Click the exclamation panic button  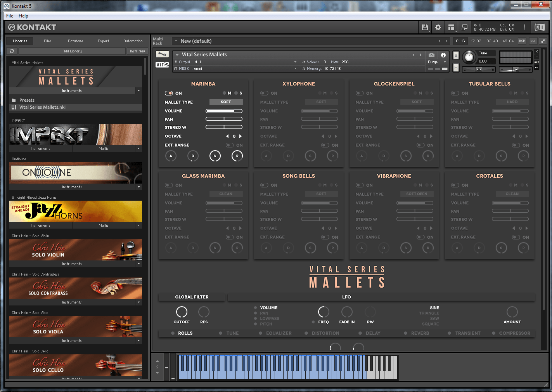(x=524, y=27)
